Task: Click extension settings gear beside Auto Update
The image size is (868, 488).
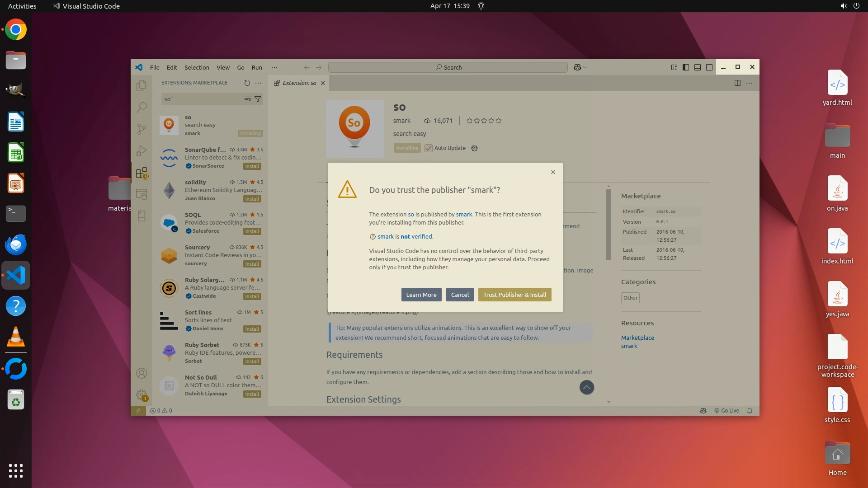Action: coord(474,148)
